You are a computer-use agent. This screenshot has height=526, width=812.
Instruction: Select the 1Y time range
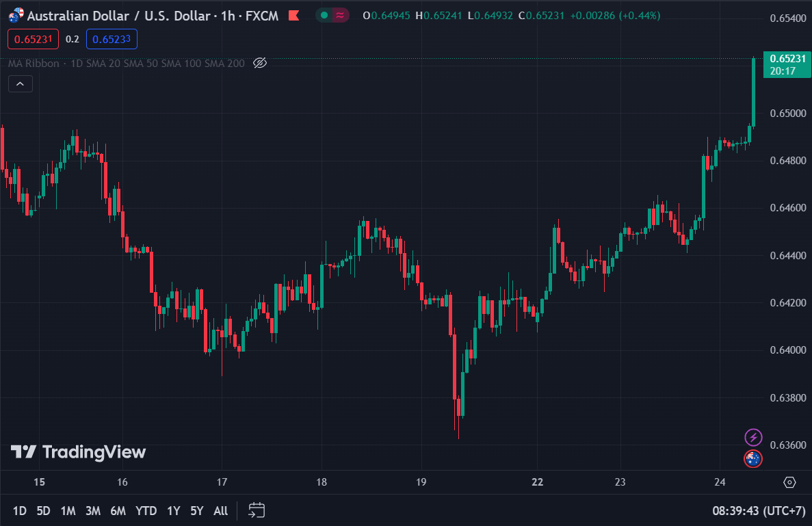[174, 511]
